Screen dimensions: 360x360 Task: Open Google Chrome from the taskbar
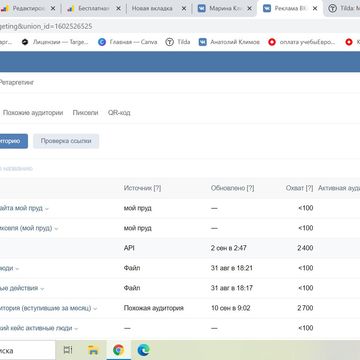tap(118, 350)
